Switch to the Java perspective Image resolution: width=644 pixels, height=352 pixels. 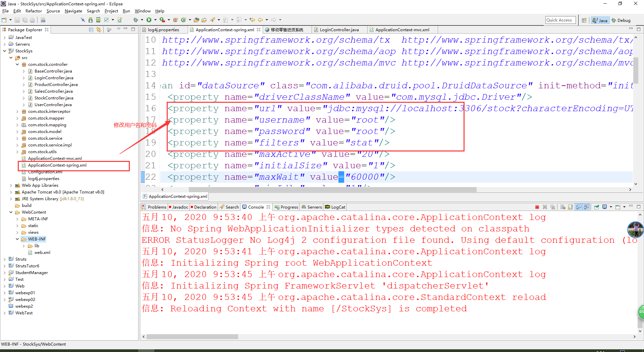click(600, 20)
